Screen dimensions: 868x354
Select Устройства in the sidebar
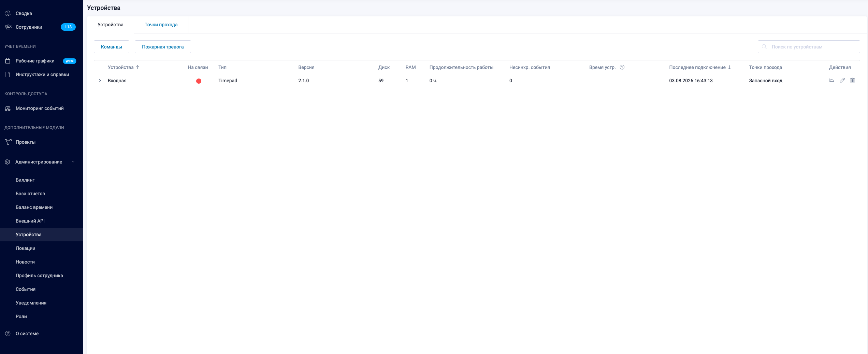tap(41, 235)
